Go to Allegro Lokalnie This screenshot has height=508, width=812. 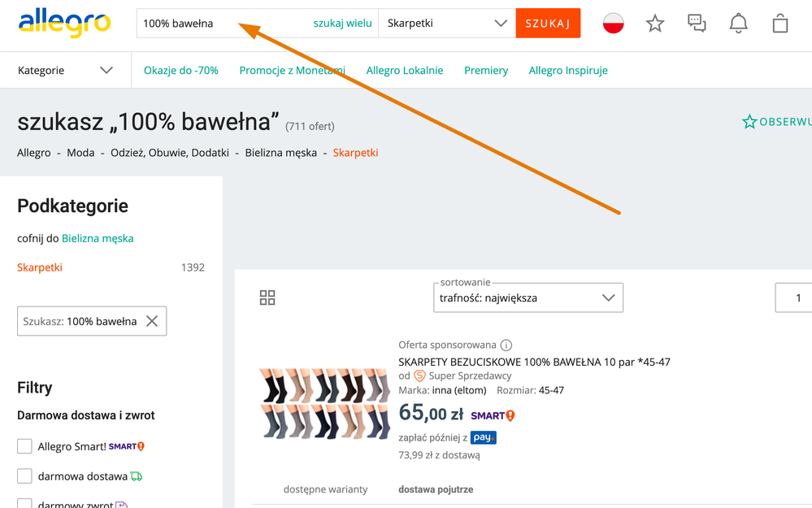click(404, 71)
